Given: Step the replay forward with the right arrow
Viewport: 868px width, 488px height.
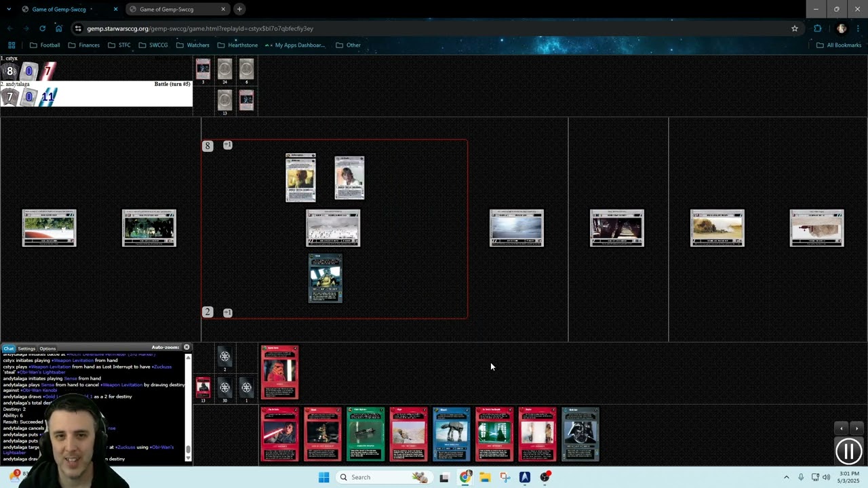Looking at the screenshot, I should [856, 428].
